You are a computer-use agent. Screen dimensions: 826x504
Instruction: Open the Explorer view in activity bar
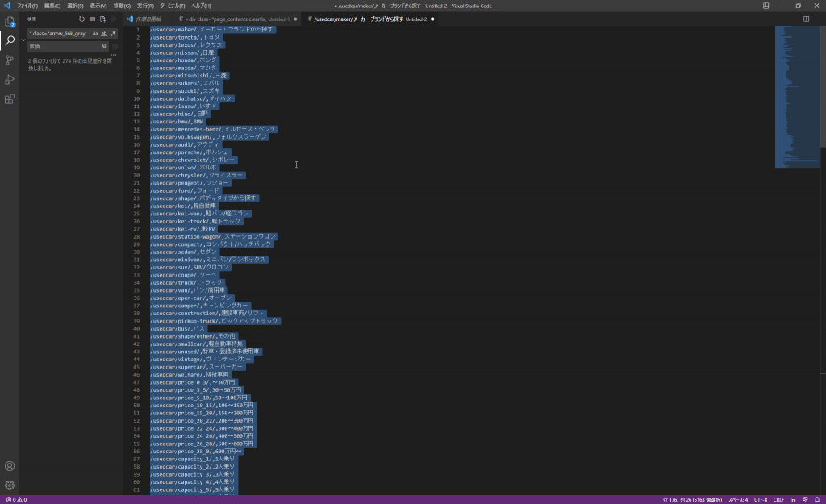(x=10, y=22)
